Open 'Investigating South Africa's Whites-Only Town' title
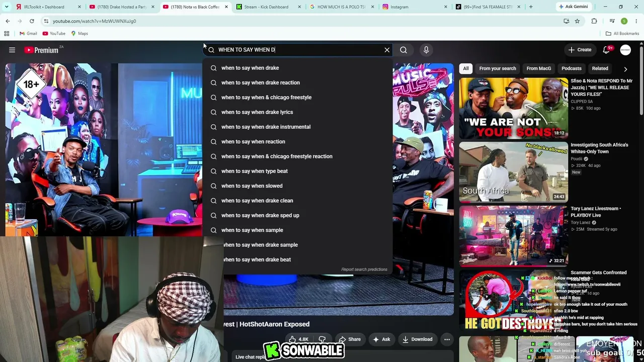The height and width of the screenshot is (362, 644). (599, 148)
